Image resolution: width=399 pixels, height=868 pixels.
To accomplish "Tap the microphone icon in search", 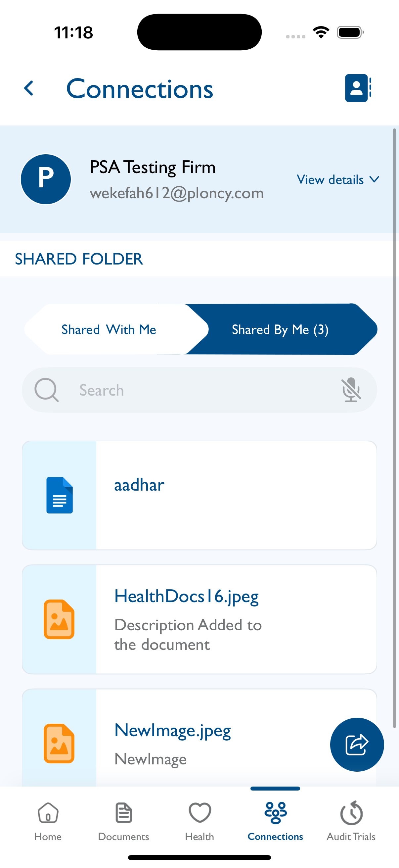I will (x=351, y=390).
